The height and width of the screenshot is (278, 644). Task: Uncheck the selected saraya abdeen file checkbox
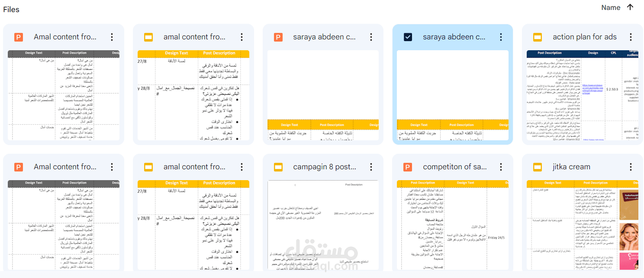(x=408, y=37)
